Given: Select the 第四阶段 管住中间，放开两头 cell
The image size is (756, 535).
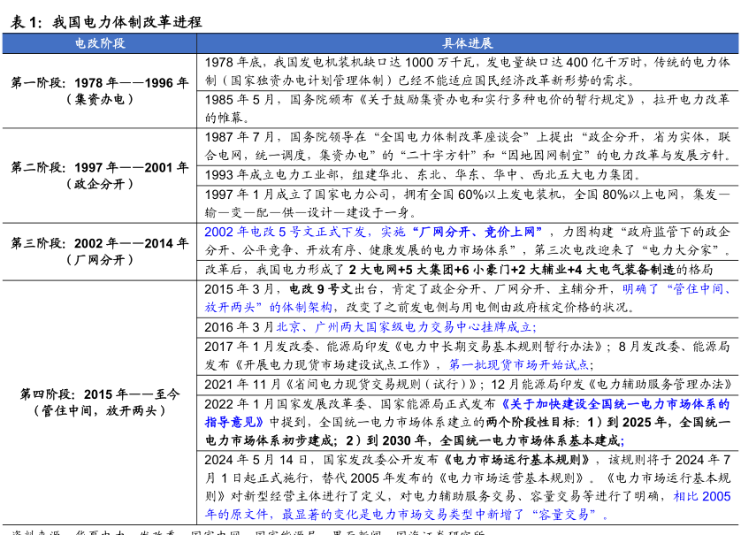Looking at the screenshot, I should click(x=99, y=402).
